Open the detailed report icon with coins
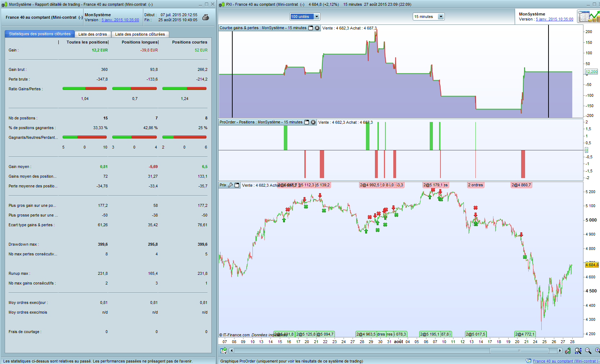The height and width of the screenshot is (364, 600). click(588, 17)
